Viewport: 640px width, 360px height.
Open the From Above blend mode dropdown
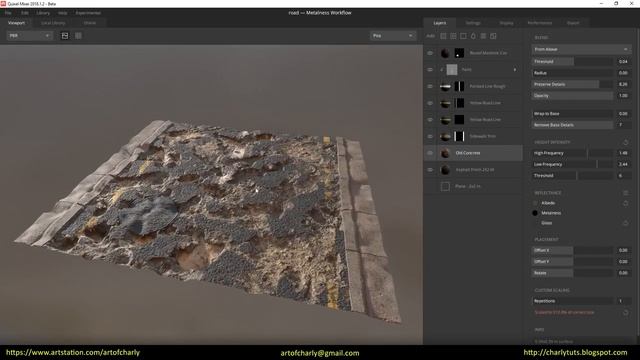click(x=581, y=49)
